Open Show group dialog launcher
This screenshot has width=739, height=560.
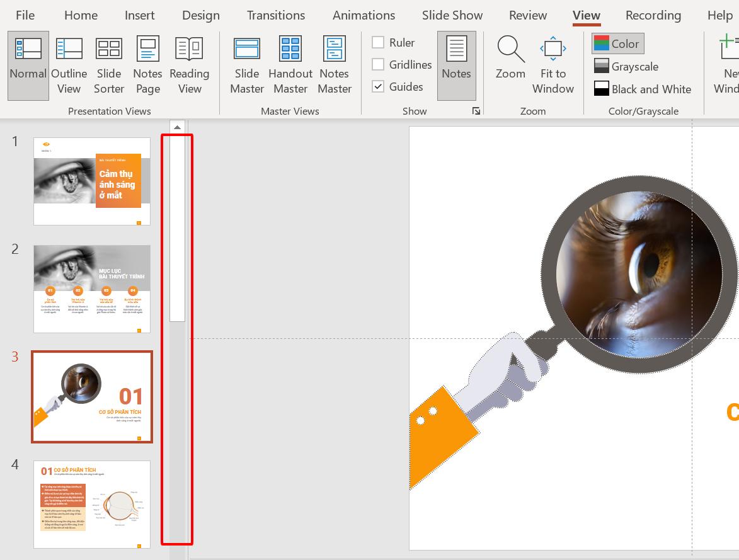(x=476, y=111)
